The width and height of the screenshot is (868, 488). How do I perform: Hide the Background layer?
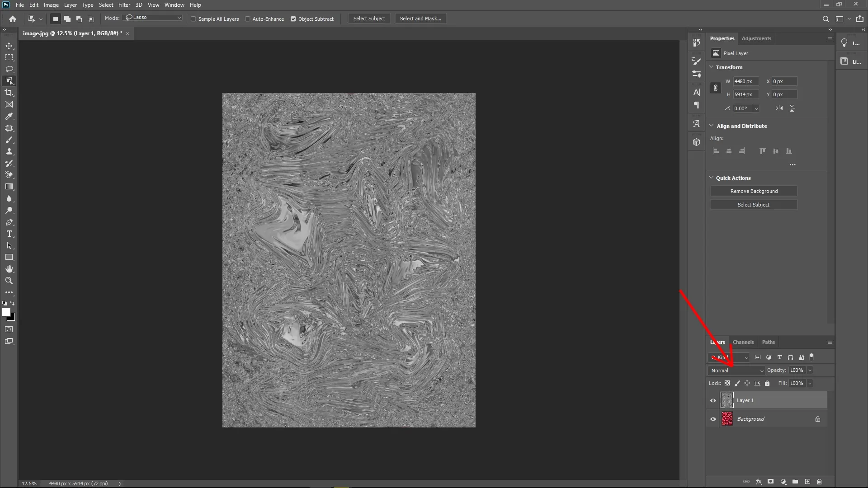pos(712,419)
